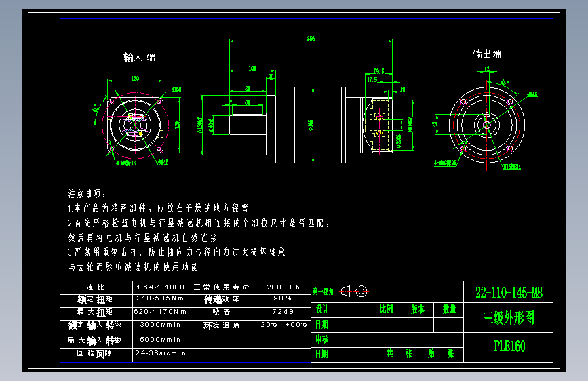Click the '356' overall length dimension
The image size is (588, 381).
(311, 38)
